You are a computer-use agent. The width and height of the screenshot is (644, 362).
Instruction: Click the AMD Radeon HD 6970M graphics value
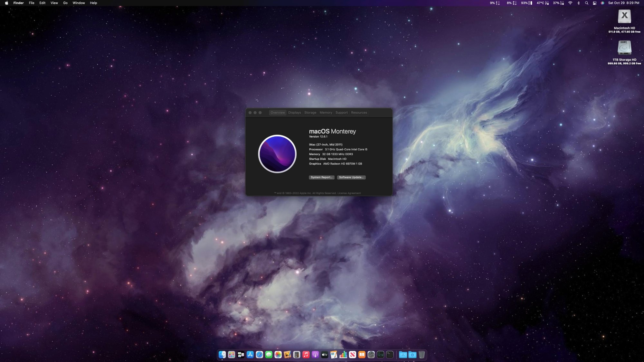342,164
